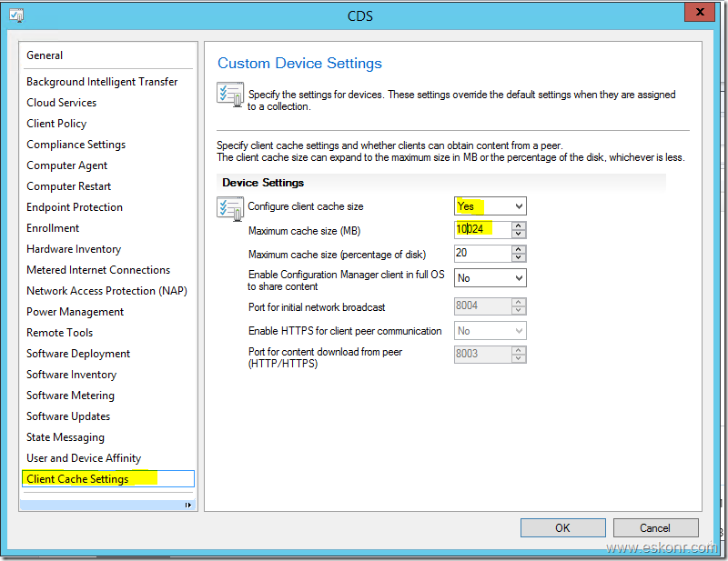Screen dimensions: 728x561
Task: Click the cache percentage of disk field
Action: pos(482,255)
